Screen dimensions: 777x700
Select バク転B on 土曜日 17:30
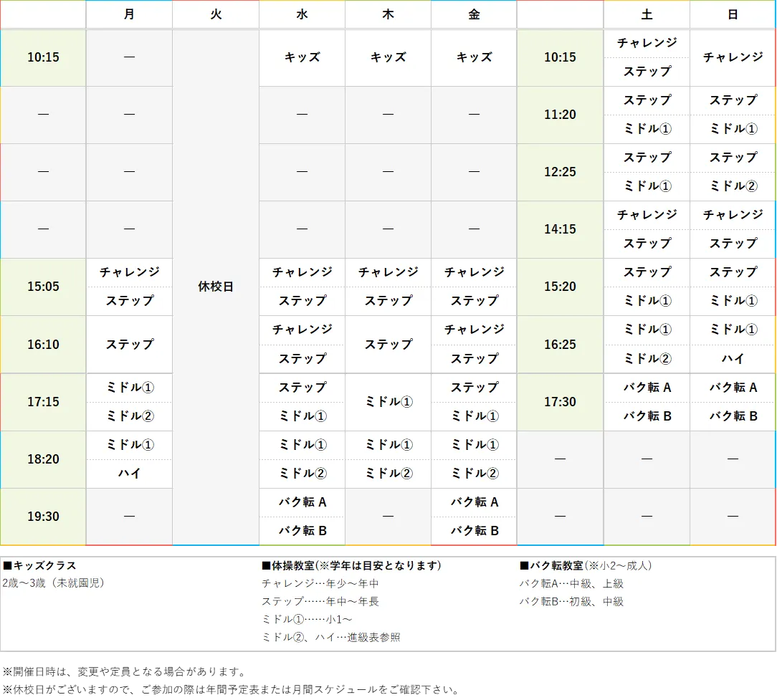click(646, 416)
